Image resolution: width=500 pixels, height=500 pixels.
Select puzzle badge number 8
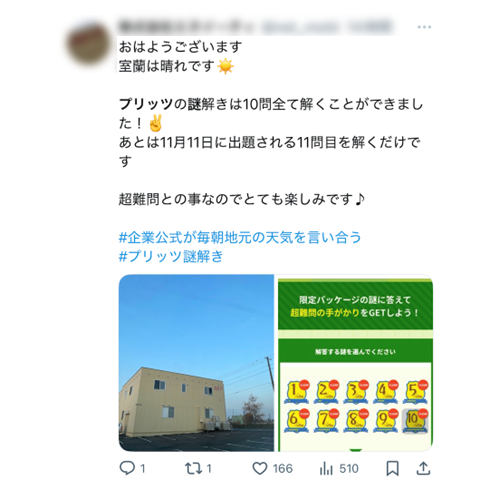coord(356,421)
